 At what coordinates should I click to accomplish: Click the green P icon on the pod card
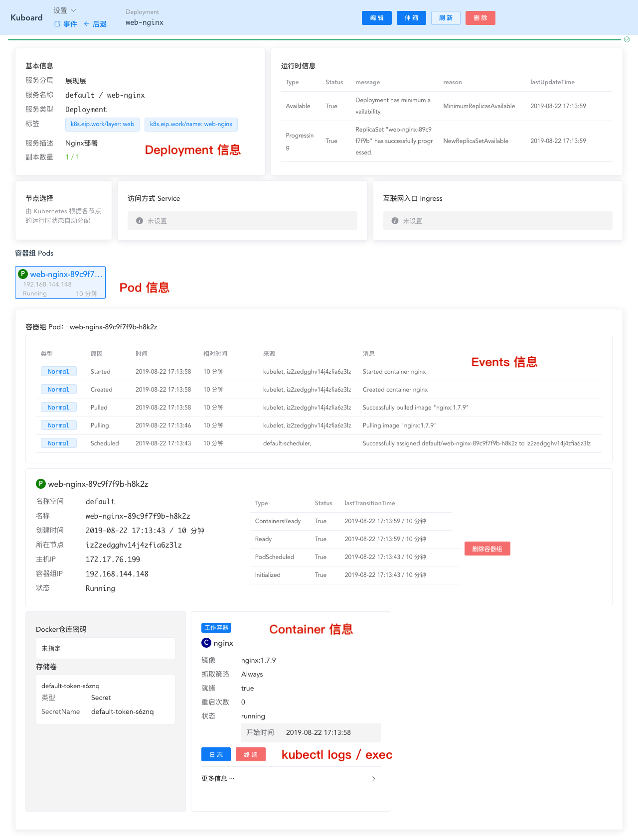click(x=22, y=274)
